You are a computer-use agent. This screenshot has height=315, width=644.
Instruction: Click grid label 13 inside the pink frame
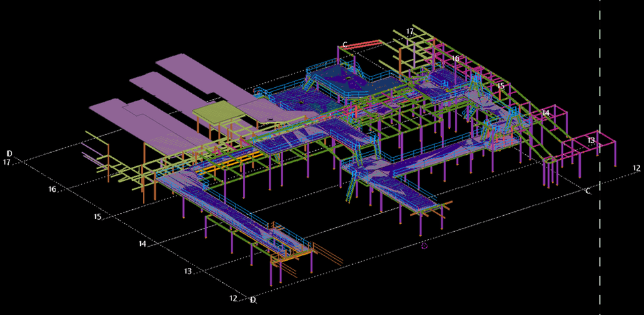[591, 140]
